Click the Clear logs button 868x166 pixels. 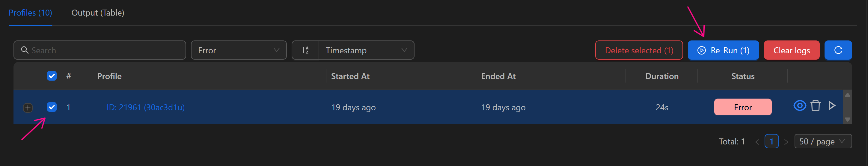(791, 51)
